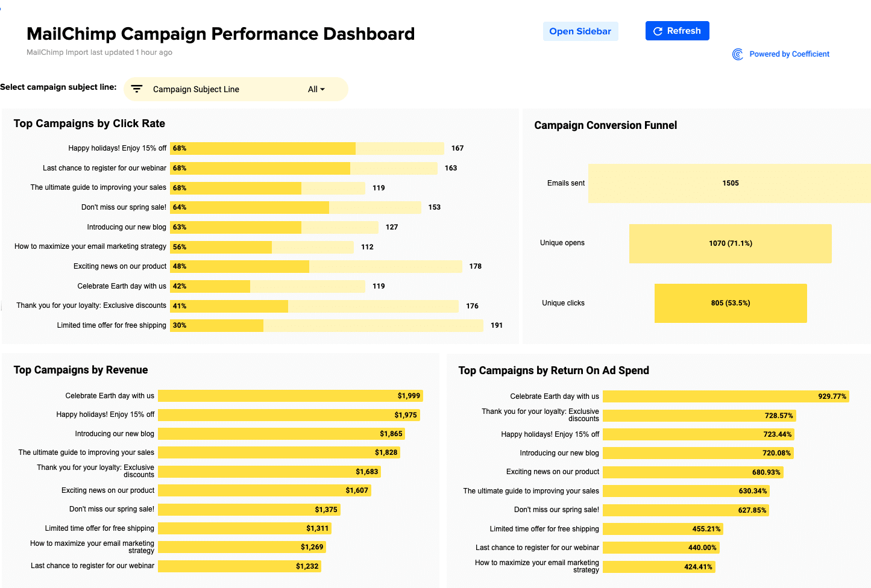Click the 48% click rate label
The height and width of the screenshot is (588, 871).
coord(180,266)
